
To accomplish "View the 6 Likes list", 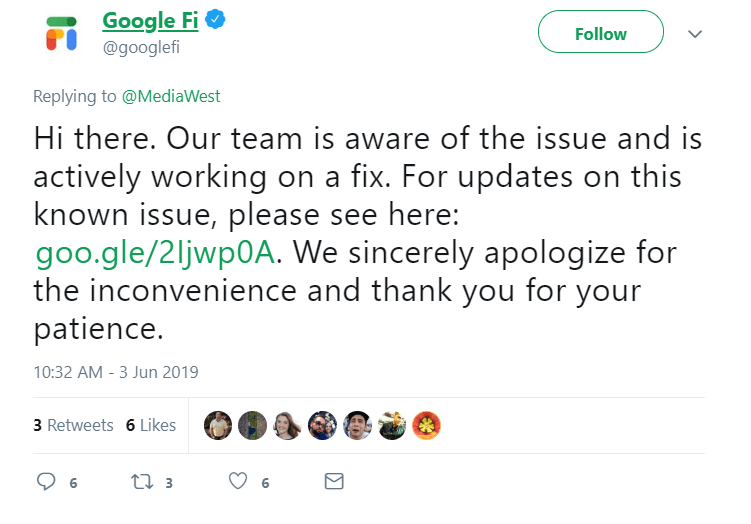I will tap(151, 425).
